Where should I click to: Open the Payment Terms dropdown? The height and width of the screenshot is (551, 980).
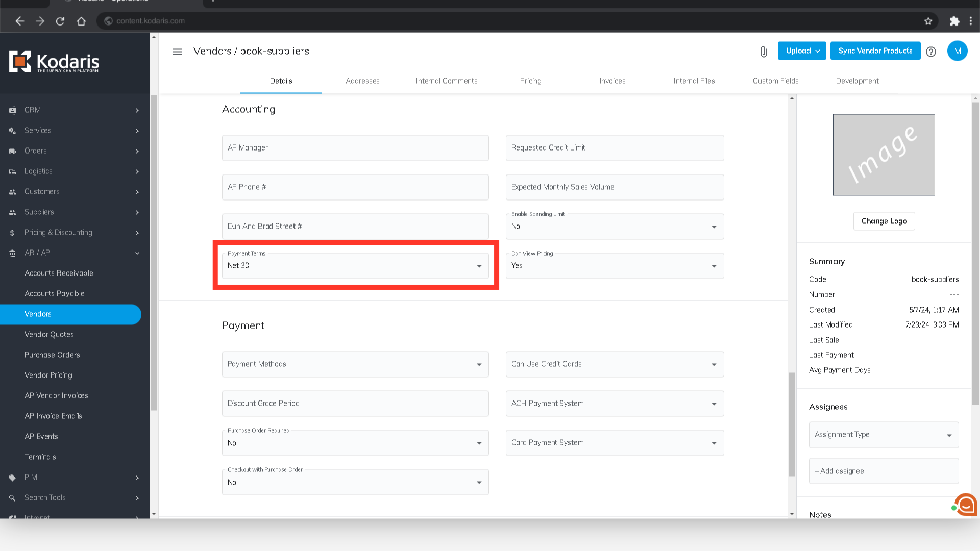point(355,266)
